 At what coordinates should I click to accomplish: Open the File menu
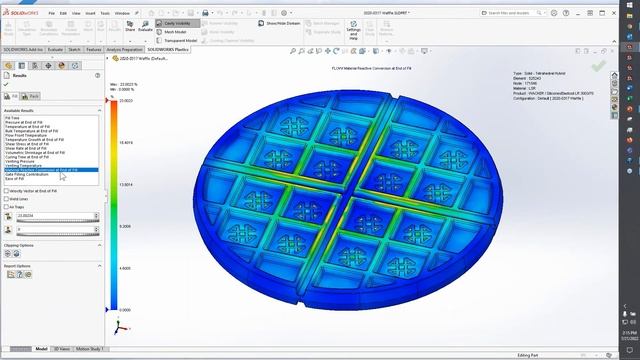coord(51,13)
